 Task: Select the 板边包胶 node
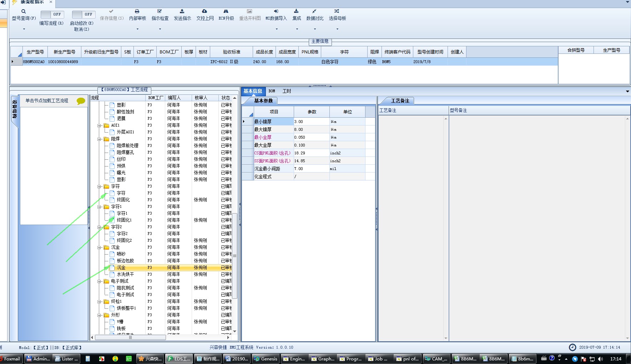click(125, 261)
